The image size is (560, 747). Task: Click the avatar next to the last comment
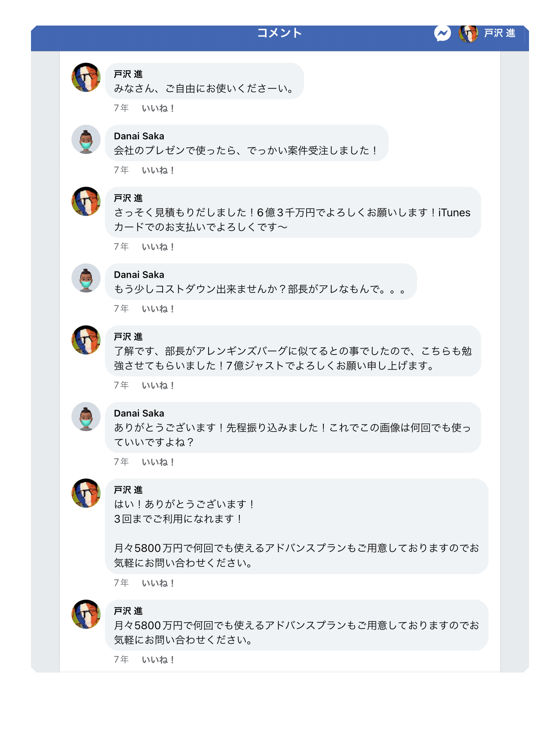[x=86, y=614]
